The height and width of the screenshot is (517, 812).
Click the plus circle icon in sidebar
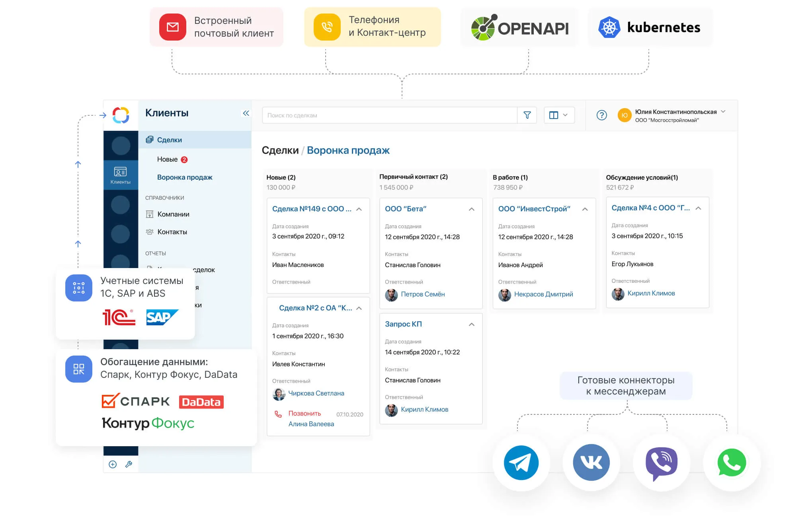pyautogui.click(x=113, y=464)
